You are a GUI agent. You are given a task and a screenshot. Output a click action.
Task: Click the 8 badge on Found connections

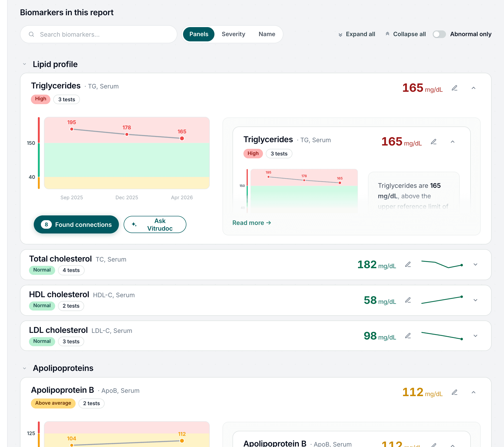click(46, 225)
